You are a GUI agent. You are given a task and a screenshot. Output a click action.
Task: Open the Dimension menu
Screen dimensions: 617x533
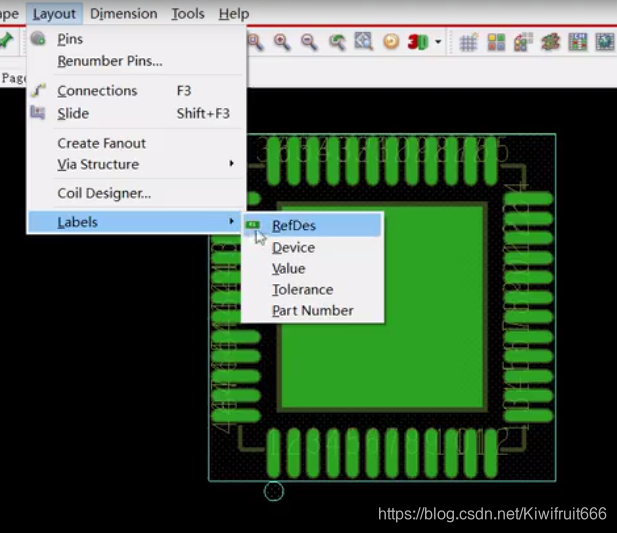(124, 14)
